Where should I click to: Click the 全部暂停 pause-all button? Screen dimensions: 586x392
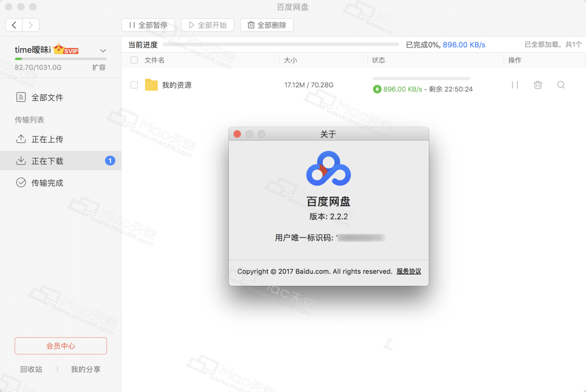(x=148, y=25)
